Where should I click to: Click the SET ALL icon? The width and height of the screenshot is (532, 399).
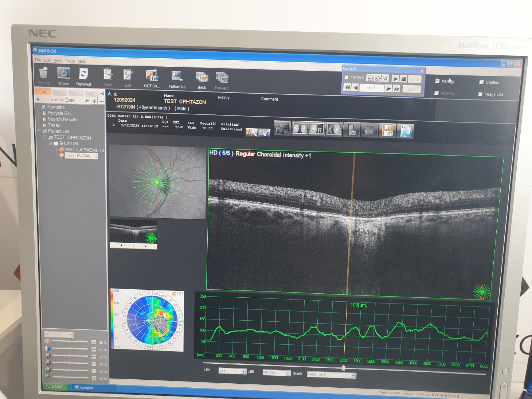click(x=251, y=132)
